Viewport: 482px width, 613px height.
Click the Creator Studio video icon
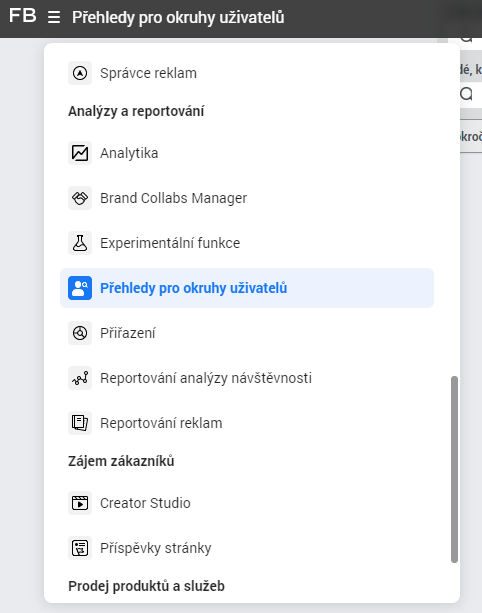pyautogui.click(x=80, y=503)
